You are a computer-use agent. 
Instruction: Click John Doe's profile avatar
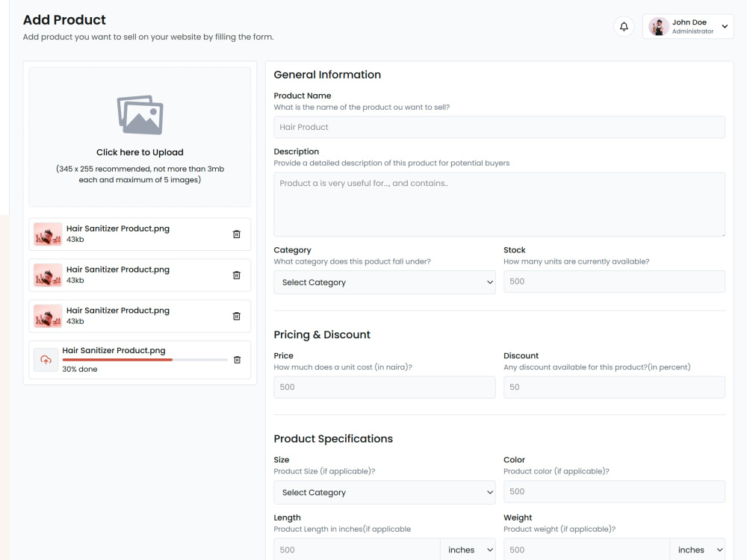point(658,27)
